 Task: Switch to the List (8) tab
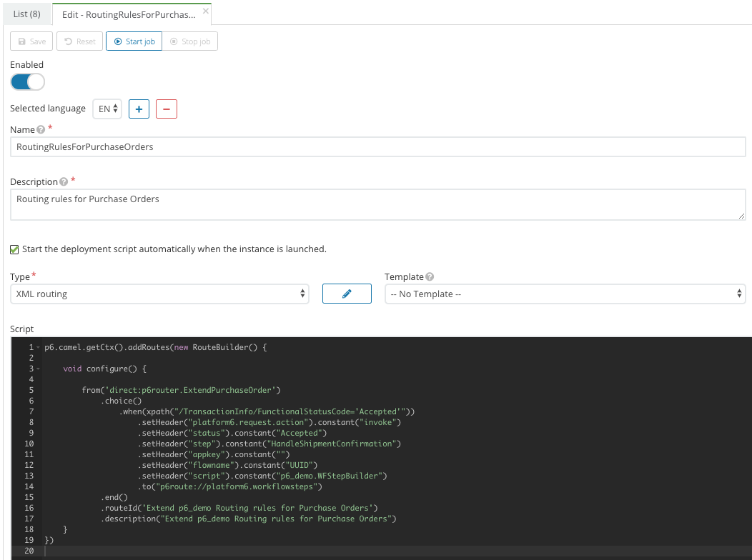pos(26,13)
